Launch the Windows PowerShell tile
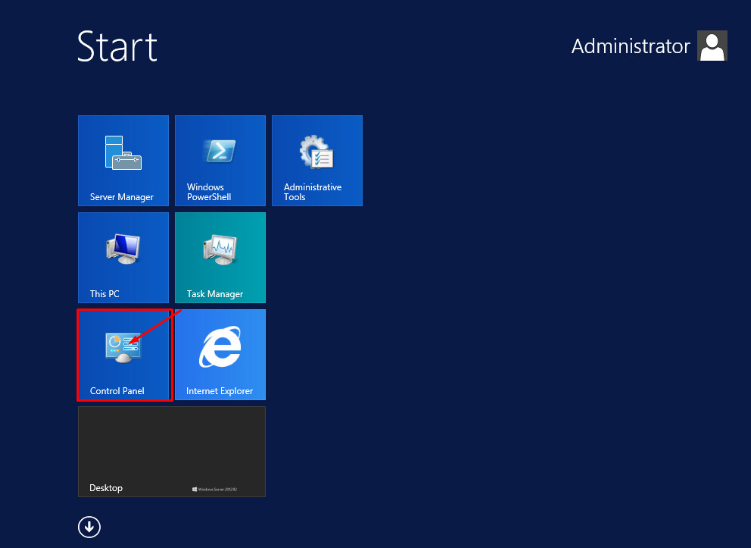This screenshot has height=548, width=751. click(x=220, y=160)
